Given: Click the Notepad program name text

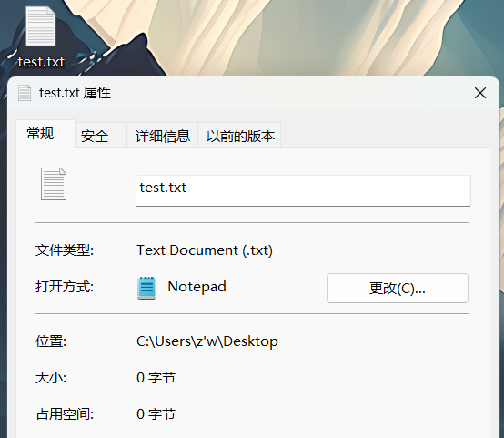Looking at the screenshot, I should point(197,287).
